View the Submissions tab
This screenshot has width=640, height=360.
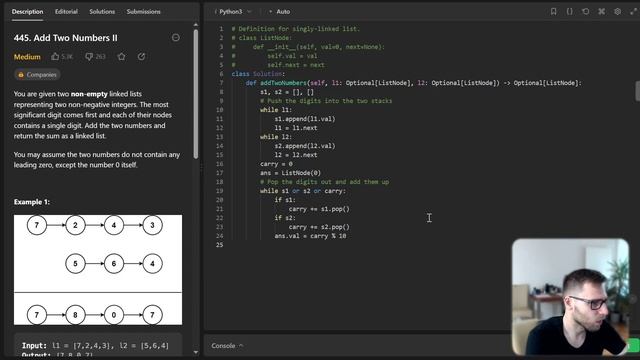click(143, 11)
